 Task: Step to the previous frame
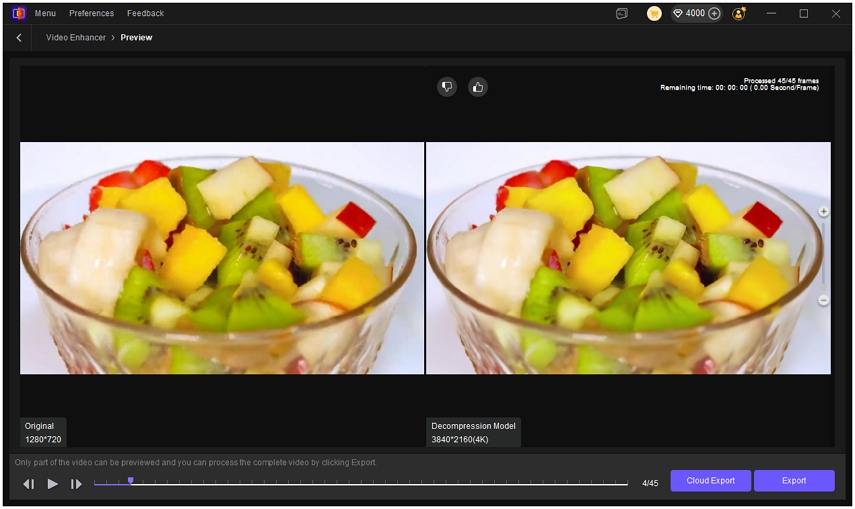pyautogui.click(x=29, y=484)
